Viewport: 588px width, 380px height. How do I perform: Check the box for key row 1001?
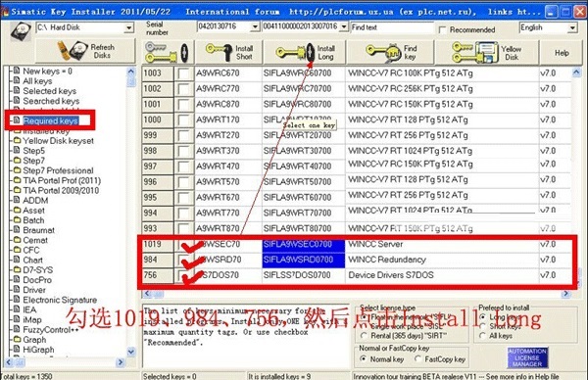[x=184, y=104]
